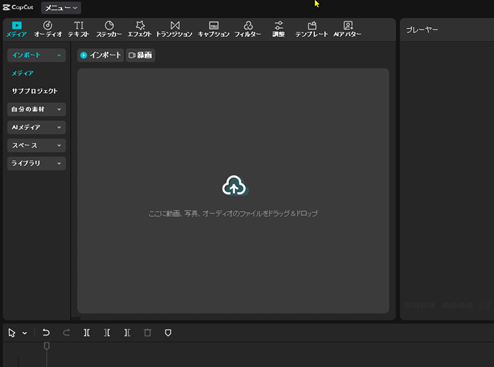Viewport: 494px width, 367px height.
Task: Click the delete left split icon
Action: click(107, 333)
